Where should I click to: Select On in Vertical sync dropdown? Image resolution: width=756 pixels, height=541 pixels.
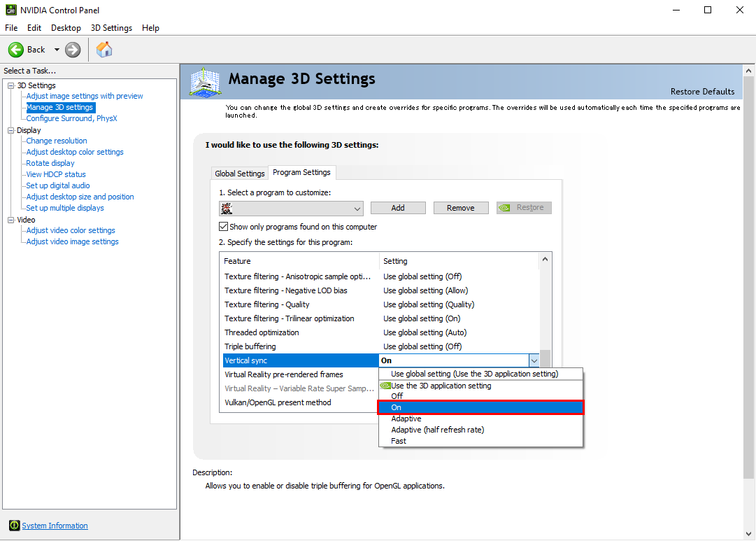[480, 407]
